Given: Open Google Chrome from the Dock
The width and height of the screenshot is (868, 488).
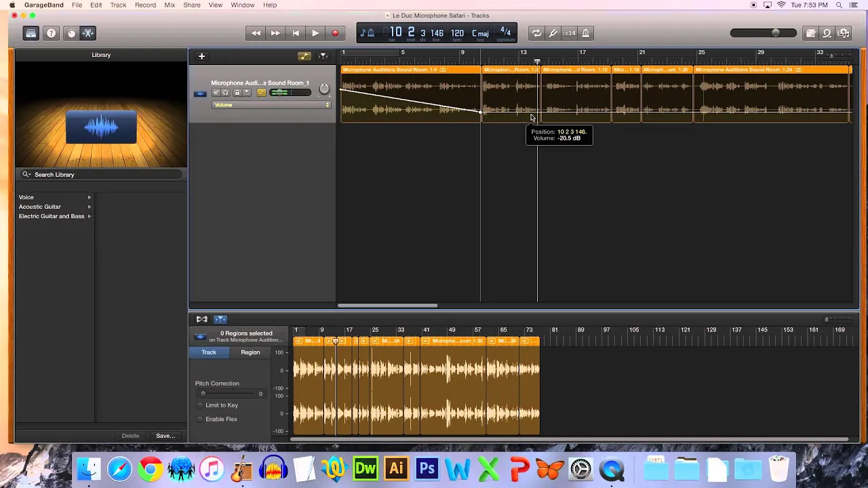Looking at the screenshot, I should pos(150,469).
